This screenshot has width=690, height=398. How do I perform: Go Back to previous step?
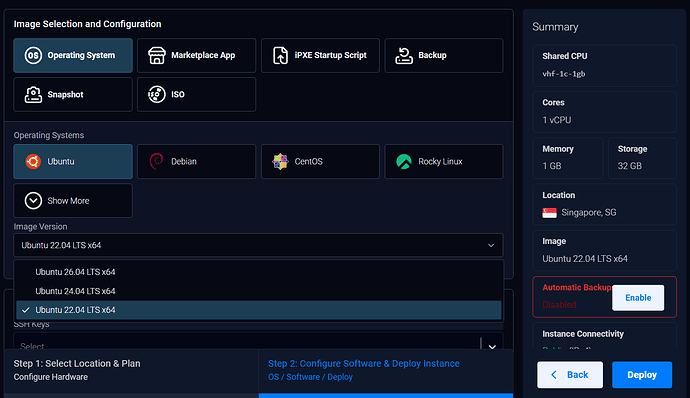pos(570,375)
